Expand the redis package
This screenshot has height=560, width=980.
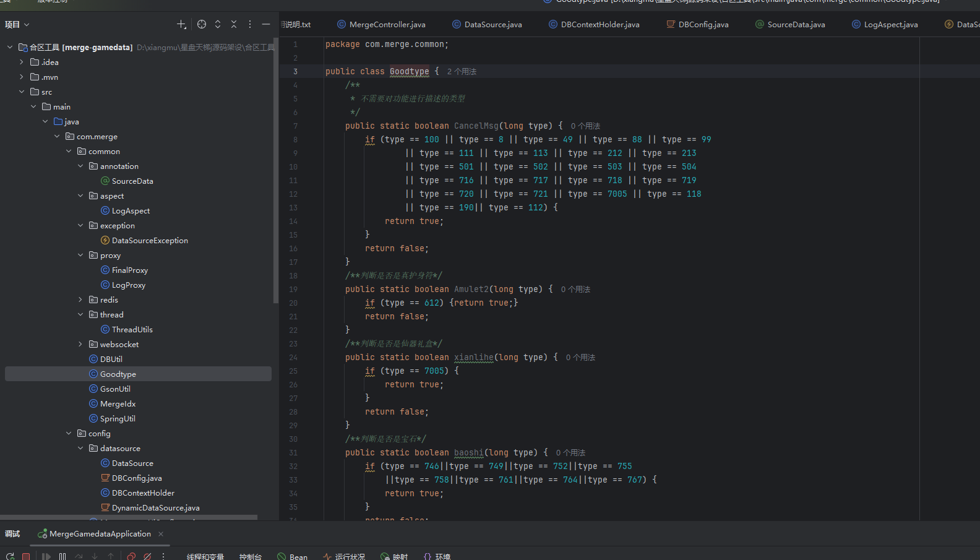80,299
